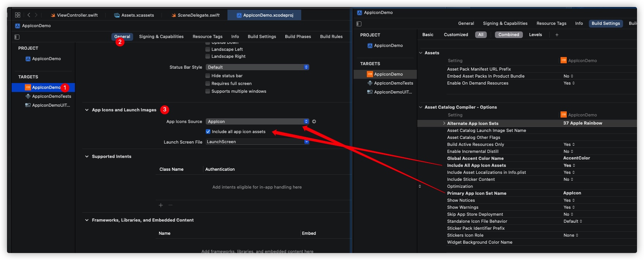Select AppIconDemo project in left window
The image size is (644, 260).
43,59
